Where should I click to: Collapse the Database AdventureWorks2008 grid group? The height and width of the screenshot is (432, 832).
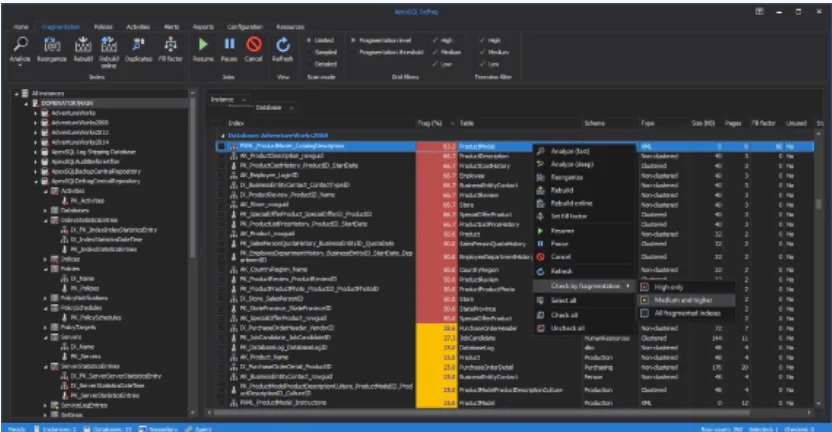(223, 136)
